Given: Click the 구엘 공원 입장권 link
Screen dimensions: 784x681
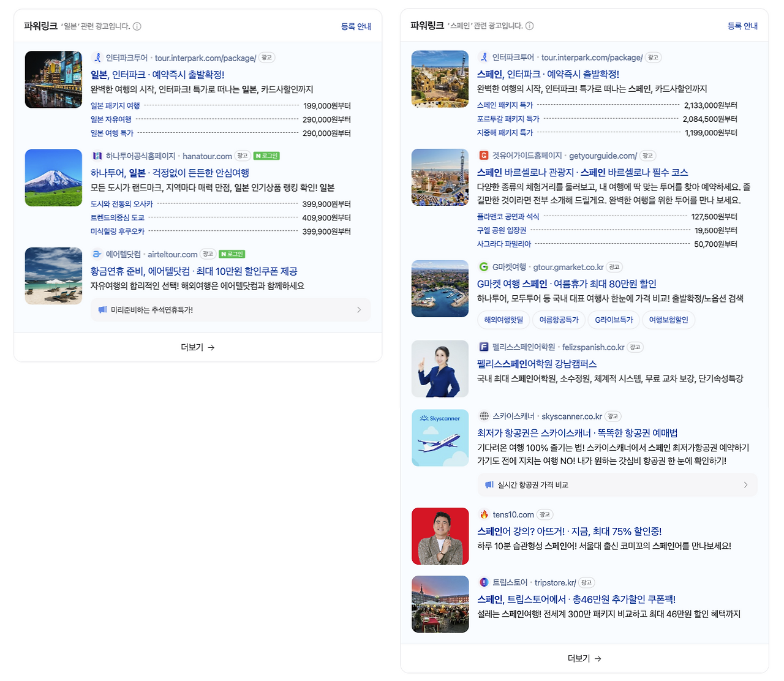Looking at the screenshot, I should [x=502, y=230].
